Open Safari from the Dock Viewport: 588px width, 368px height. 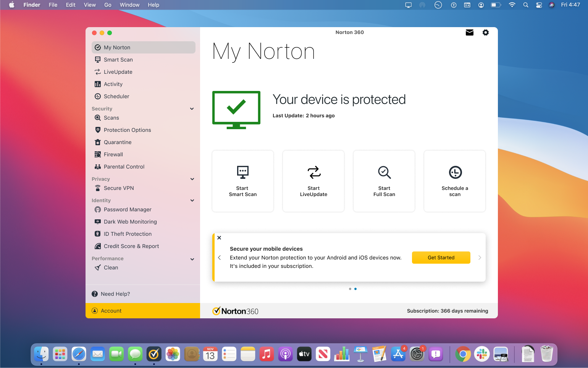point(79,354)
